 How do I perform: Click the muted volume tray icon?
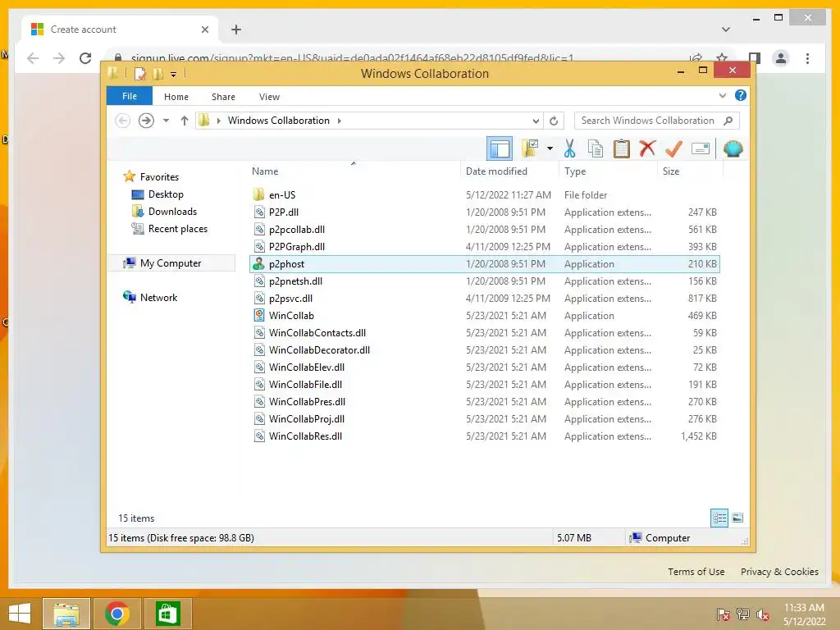tap(763, 614)
